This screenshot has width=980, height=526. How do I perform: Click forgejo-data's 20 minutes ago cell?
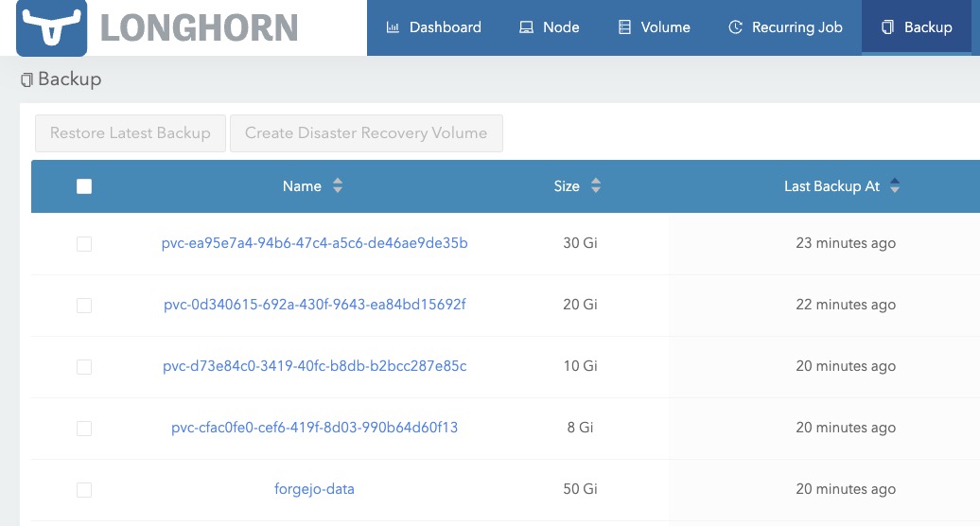pos(846,488)
